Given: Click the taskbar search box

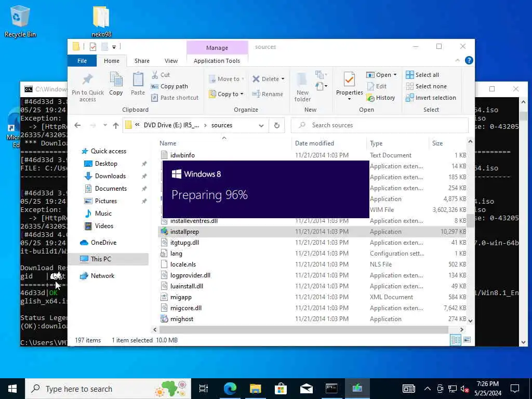Looking at the screenshot, I should click(108, 389).
